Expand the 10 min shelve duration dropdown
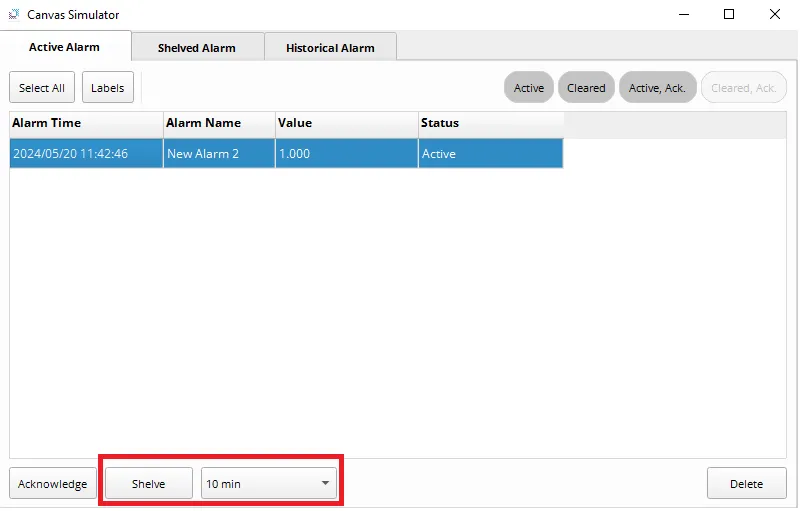Screen dimensions: 804x511 pyautogui.click(x=268, y=484)
